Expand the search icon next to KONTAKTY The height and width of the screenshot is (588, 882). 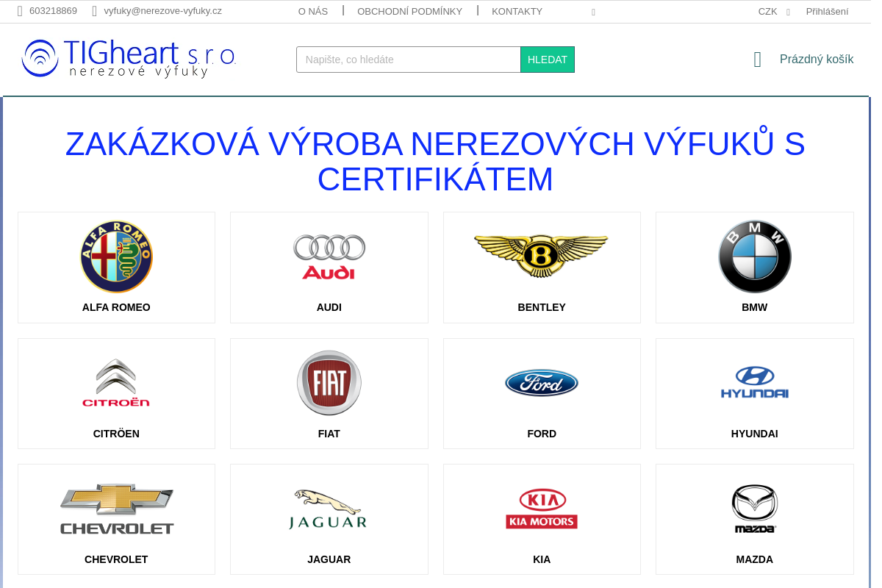click(x=593, y=12)
